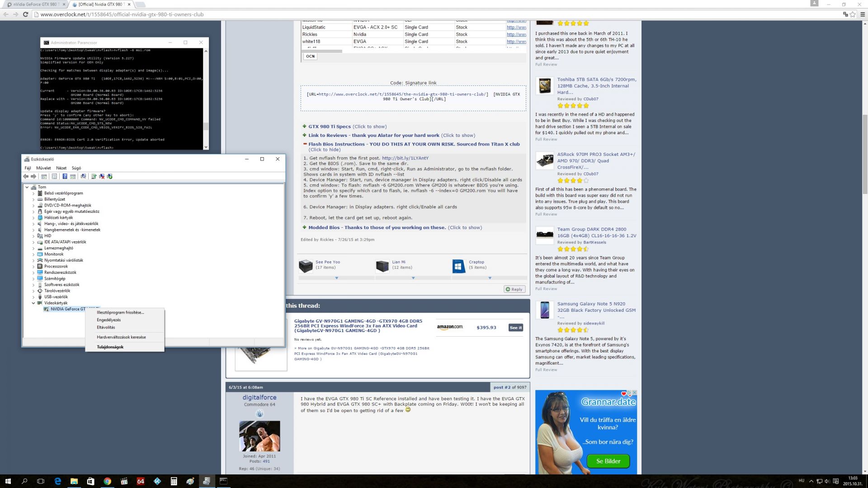Expand the Processzorok category

click(x=33, y=267)
